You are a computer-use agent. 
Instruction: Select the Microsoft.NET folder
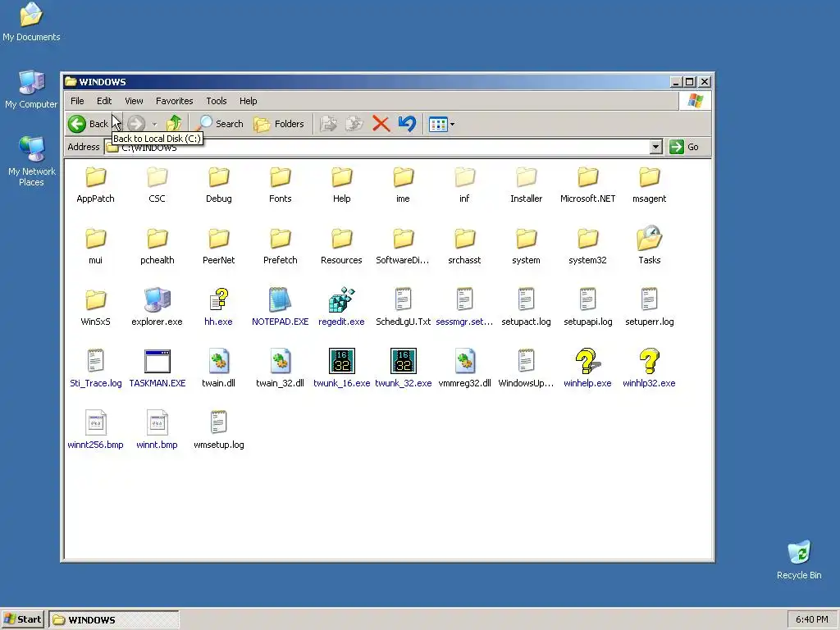(587, 185)
